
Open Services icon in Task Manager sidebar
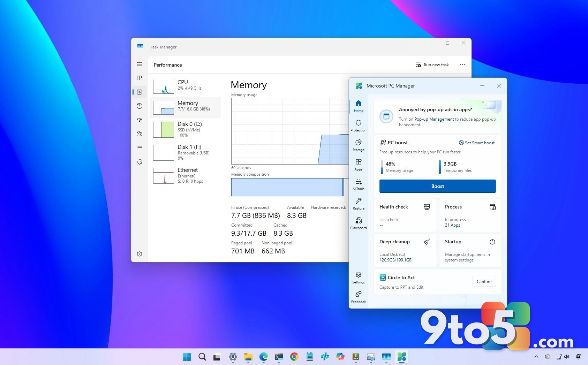[140, 162]
